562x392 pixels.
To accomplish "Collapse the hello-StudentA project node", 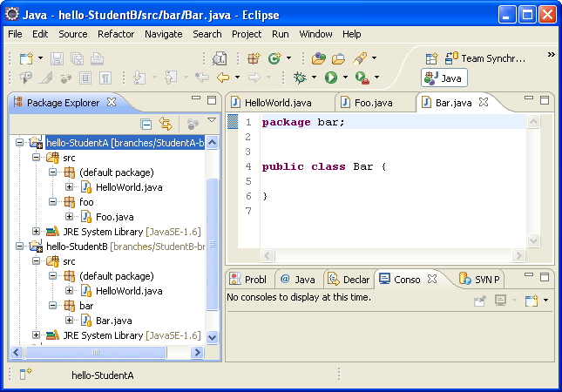I will [x=20, y=142].
